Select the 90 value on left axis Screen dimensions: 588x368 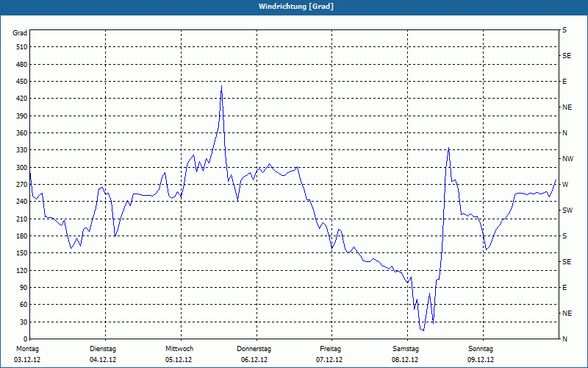tap(24, 288)
